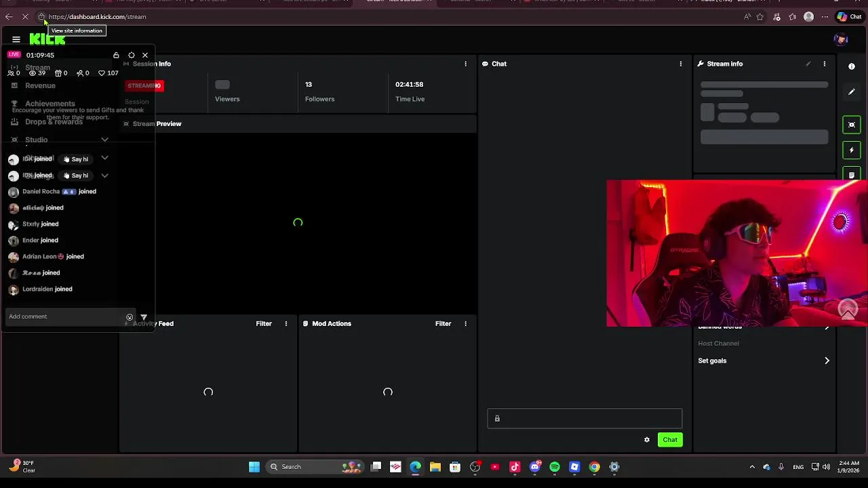
Task: Toggle the stream preview widget in the right rail
Action: [x=852, y=125]
